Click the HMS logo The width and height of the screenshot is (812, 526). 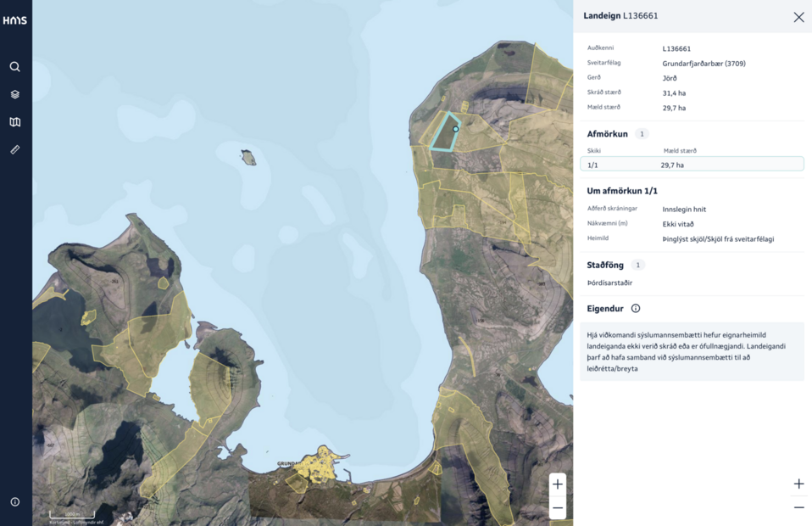[15, 20]
